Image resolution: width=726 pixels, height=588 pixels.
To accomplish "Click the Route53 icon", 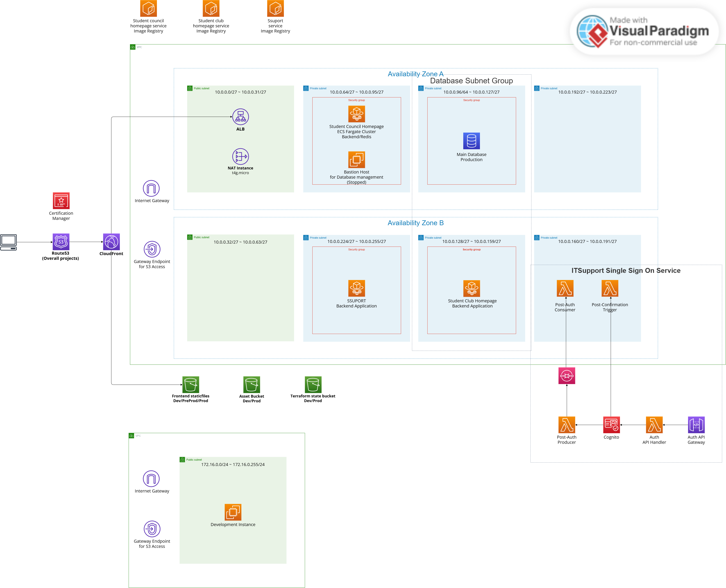I will (61, 241).
